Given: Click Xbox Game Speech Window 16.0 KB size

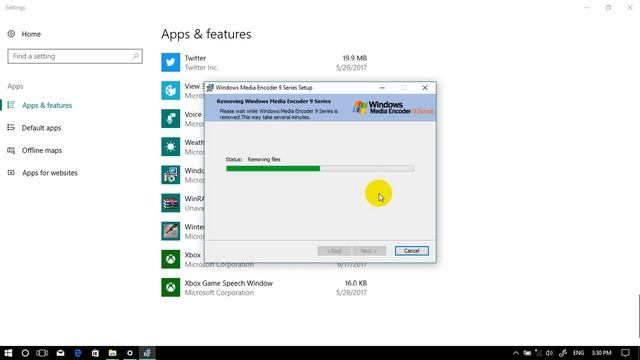Looking at the screenshot, I should [356, 283].
